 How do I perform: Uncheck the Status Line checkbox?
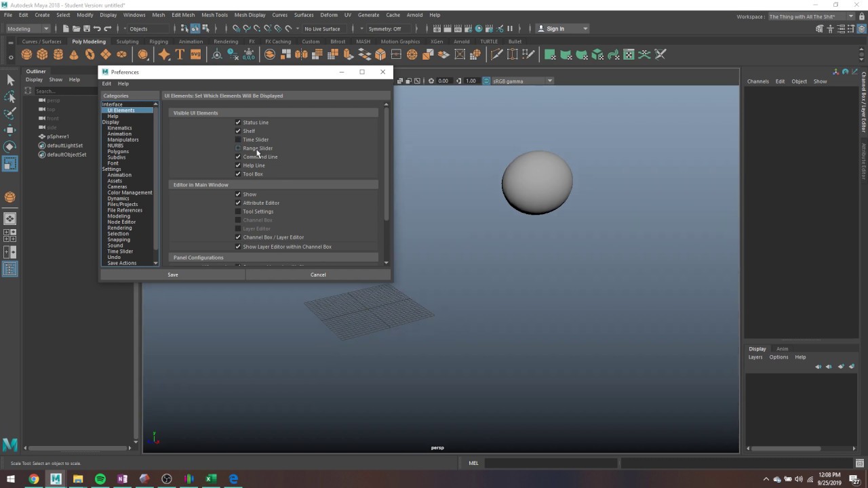[238, 123]
